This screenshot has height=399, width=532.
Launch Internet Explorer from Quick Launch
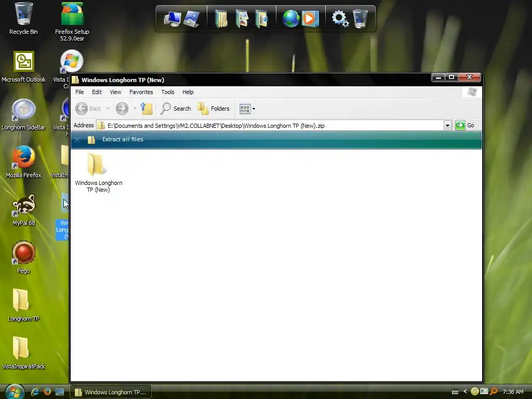(35, 392)
